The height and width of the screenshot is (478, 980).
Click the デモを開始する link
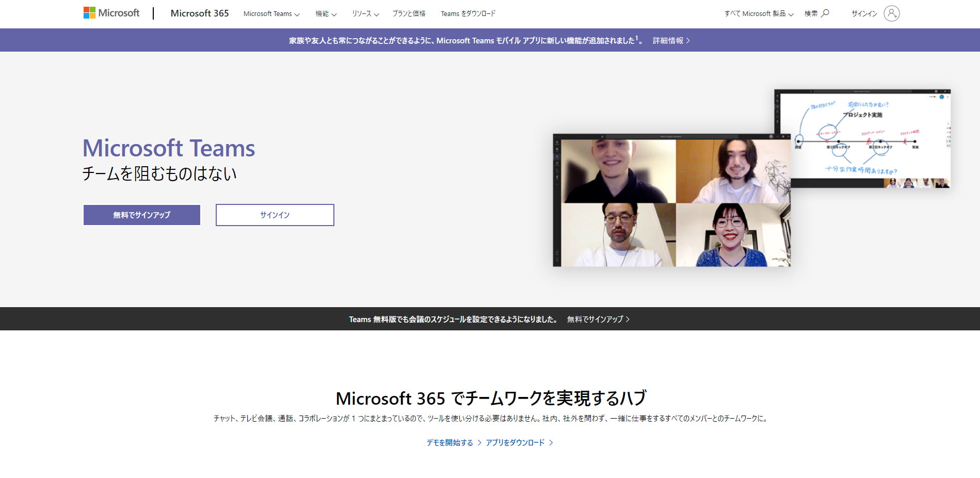pos(454,442)
